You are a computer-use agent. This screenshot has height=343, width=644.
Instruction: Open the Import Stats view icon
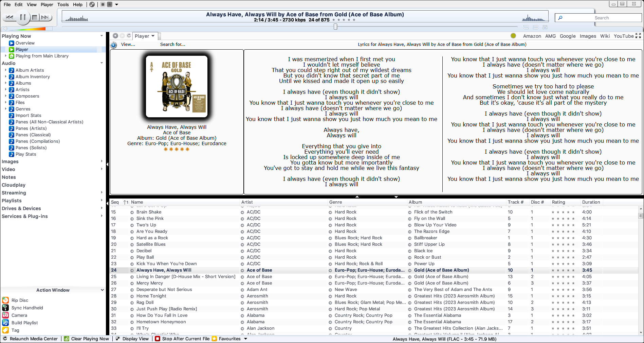pos(12,115)
